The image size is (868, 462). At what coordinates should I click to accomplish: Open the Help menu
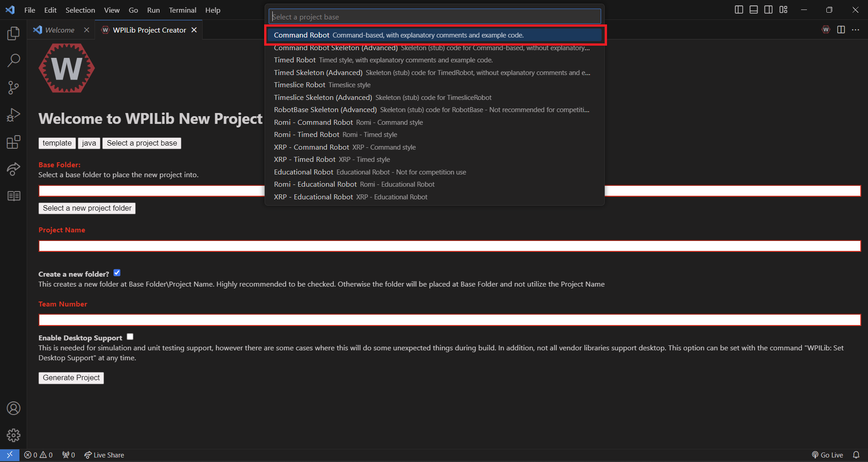pyautogui.click(x=213, y=10)
